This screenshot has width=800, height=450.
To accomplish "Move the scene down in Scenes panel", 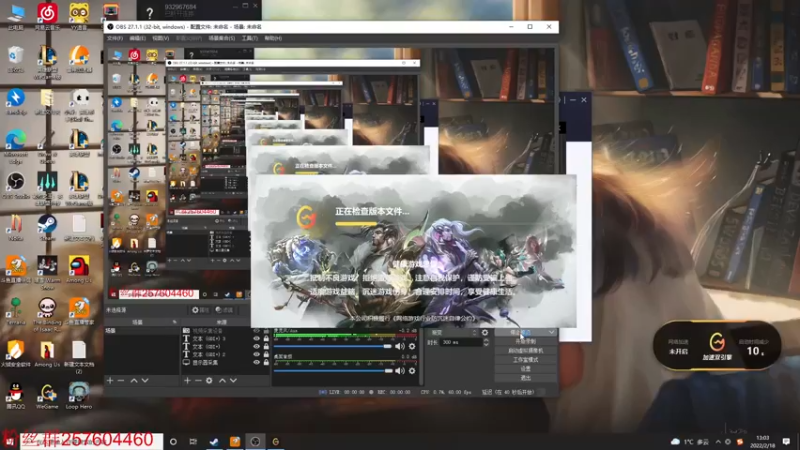I will [145, 381].
